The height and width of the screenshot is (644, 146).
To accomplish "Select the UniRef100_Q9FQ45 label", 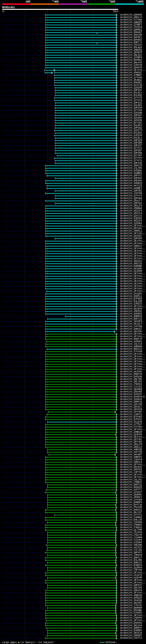I will click(131, 239).
